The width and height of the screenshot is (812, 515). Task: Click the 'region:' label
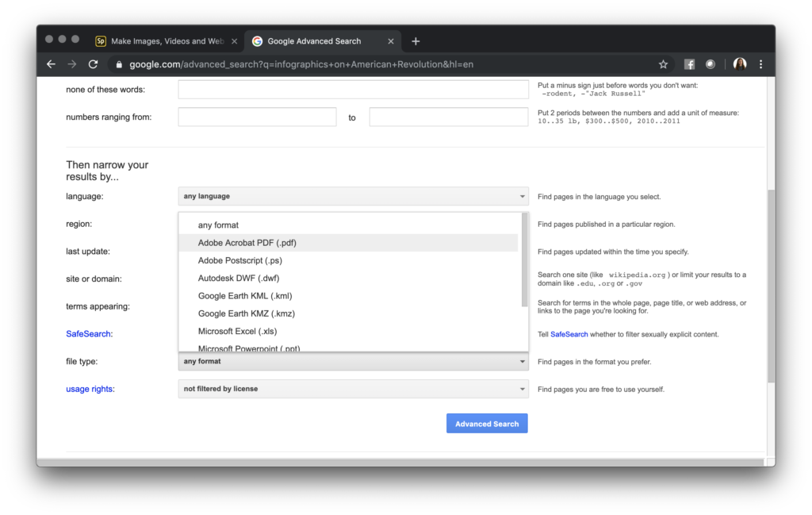(79, 224)
